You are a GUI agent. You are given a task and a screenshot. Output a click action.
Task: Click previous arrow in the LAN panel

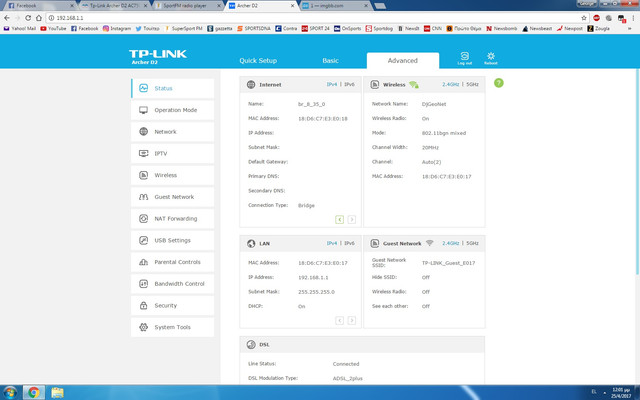340,320
